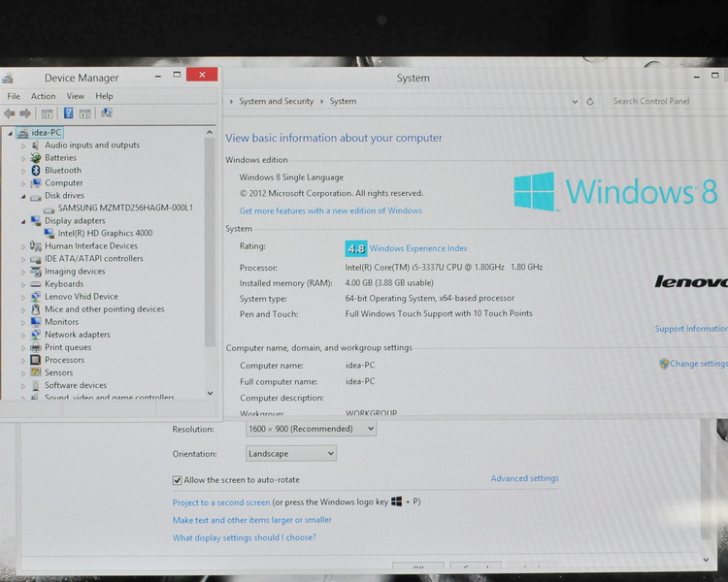Collapse the Disk drives tree node
The height and width of the screenshot is (582, 728).
pyautogui.click(x=22, y=196)
